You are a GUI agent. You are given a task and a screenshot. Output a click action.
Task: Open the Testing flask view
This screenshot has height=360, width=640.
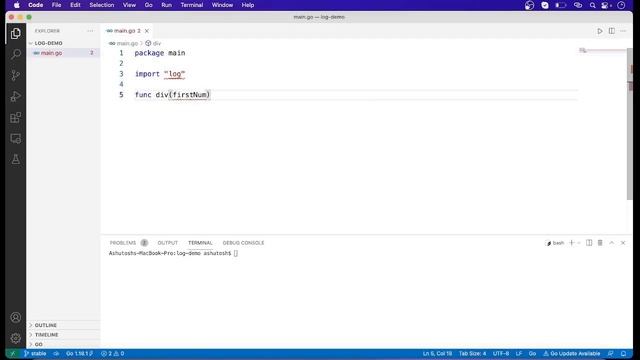(x=16, y=159)
